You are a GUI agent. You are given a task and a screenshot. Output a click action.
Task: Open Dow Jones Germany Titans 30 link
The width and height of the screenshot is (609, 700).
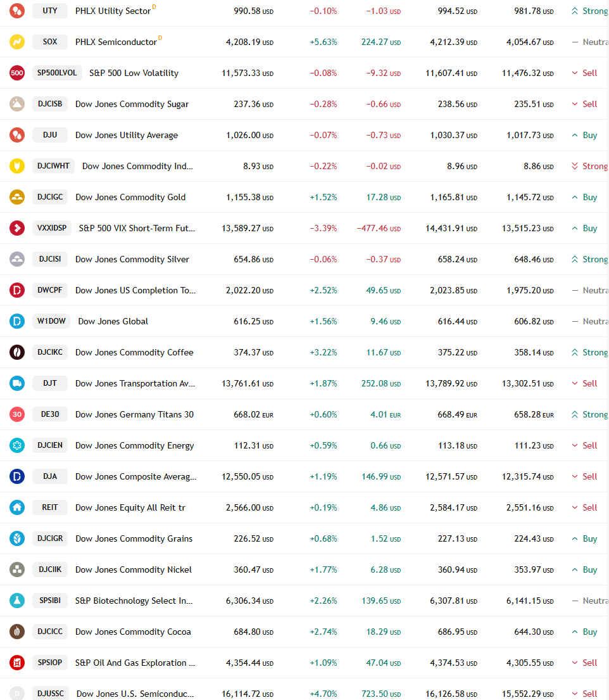click(x=134, y=415)
